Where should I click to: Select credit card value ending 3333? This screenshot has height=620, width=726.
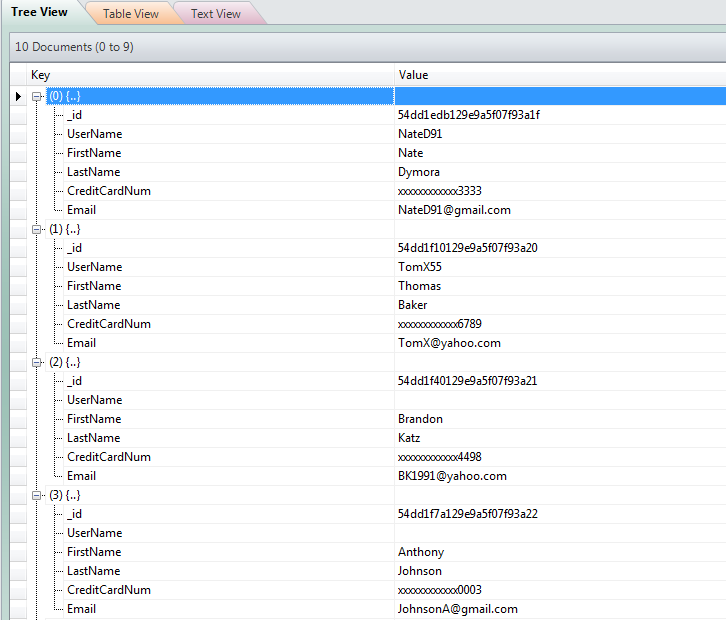439,191
